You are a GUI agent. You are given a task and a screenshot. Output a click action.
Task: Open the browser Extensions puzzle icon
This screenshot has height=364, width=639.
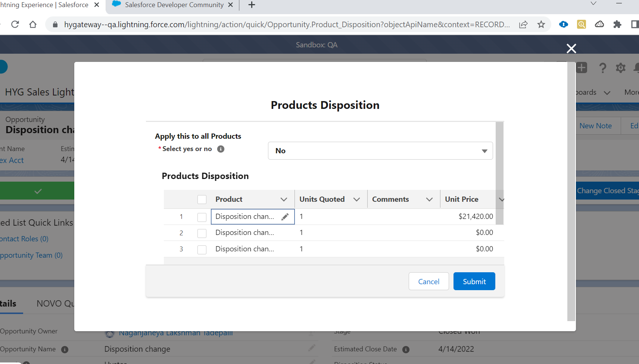(x=617, y=25)
